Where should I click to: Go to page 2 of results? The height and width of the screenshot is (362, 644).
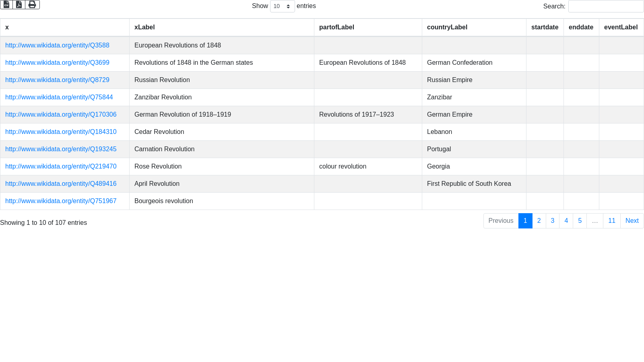coord(539,221)
